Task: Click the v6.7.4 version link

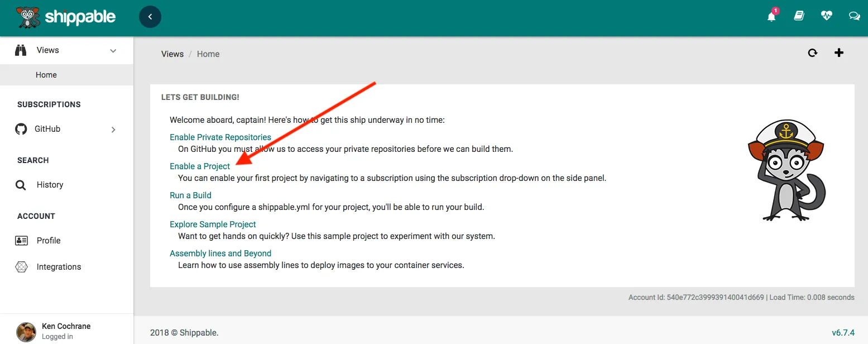Action: (x=843, y=333)
